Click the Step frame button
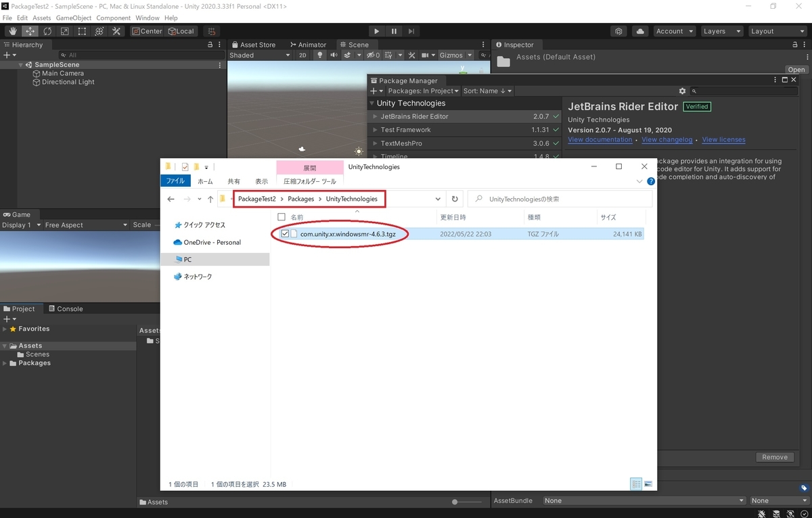Image resolution: width=812 pixels, height=518 pixels. pyautogui.click(x=411, y=31)
